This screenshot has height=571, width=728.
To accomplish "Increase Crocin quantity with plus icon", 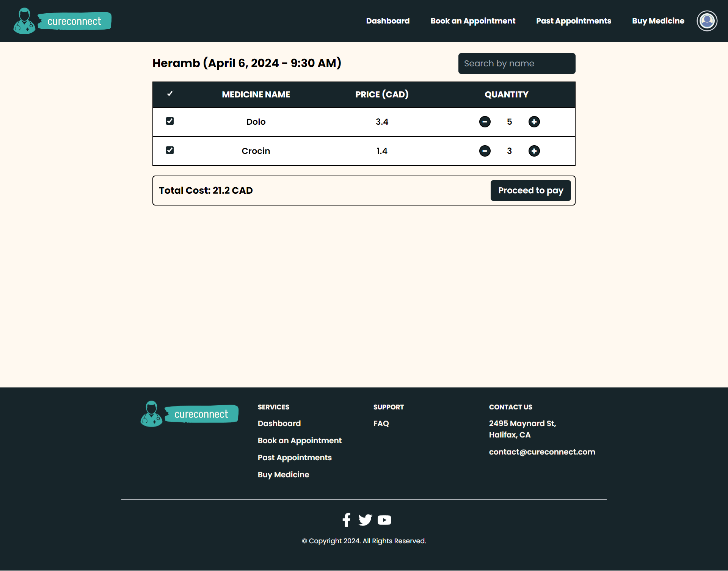I will [x=534, y=151].
